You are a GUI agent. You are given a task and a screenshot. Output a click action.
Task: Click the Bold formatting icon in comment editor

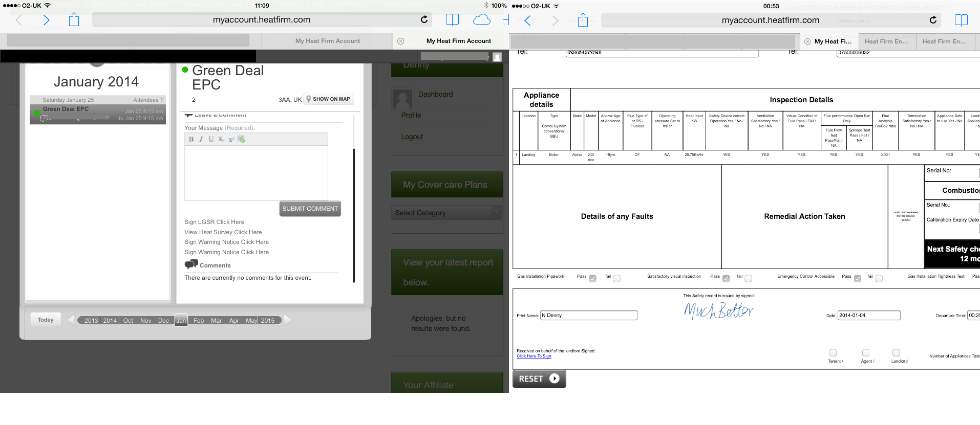click(191, 139)
